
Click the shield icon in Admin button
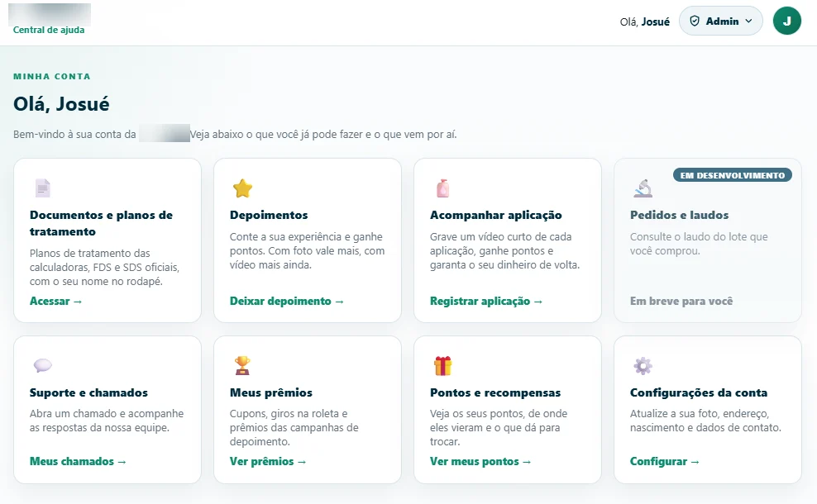[x=695, y=21]
